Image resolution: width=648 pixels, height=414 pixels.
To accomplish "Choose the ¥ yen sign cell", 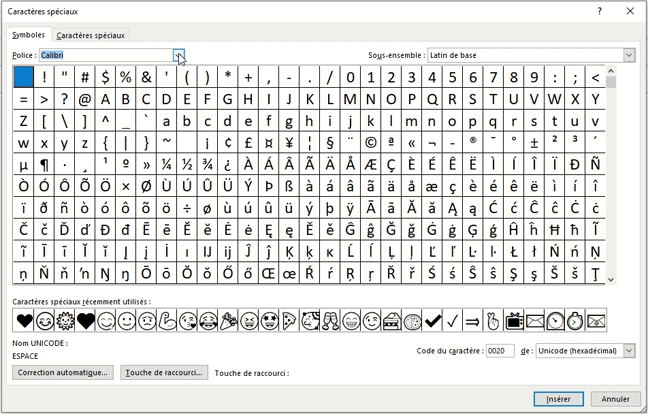I will [x=290, y=143].
